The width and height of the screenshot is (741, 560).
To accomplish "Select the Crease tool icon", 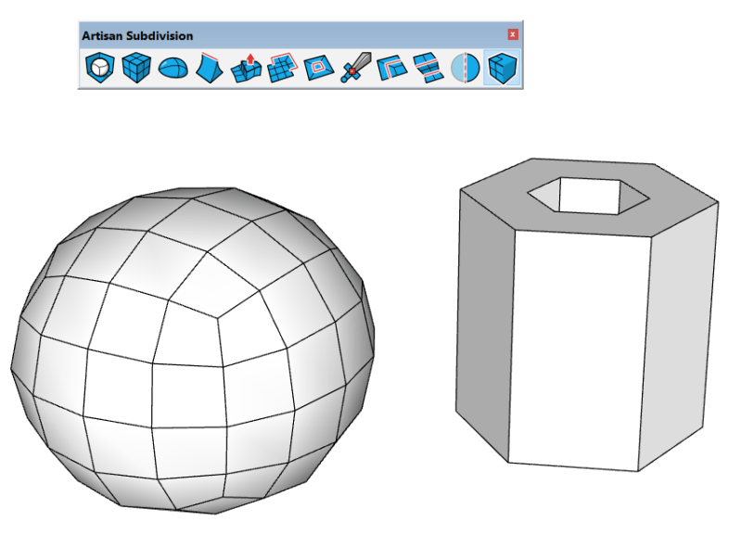I will click(x=210, y=68).
